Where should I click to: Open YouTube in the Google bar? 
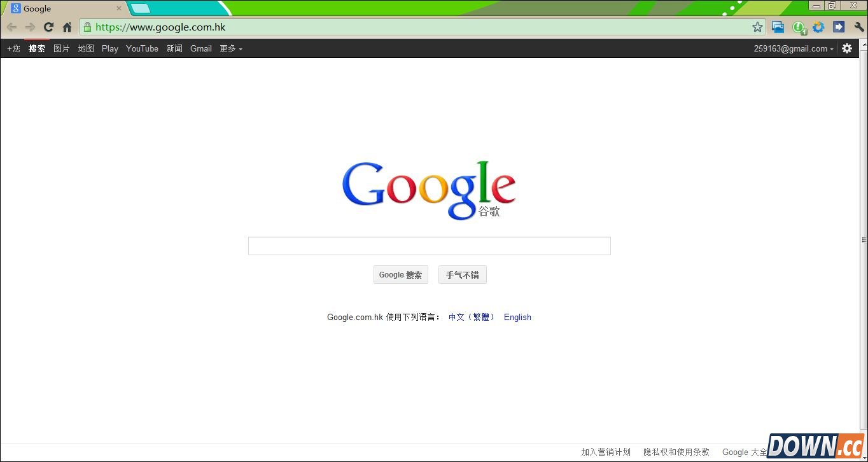pyautogui.click(x=142, y=48)
